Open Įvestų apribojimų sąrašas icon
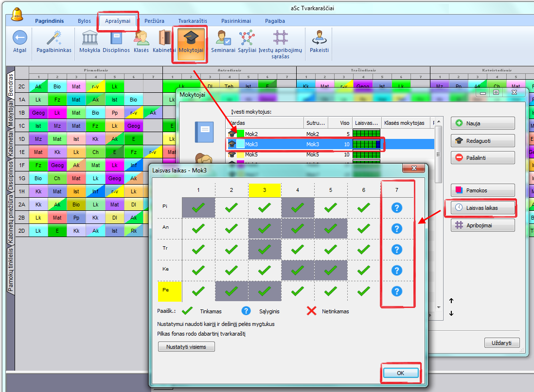Screen dimensions: 534x392 coord(280,38)
